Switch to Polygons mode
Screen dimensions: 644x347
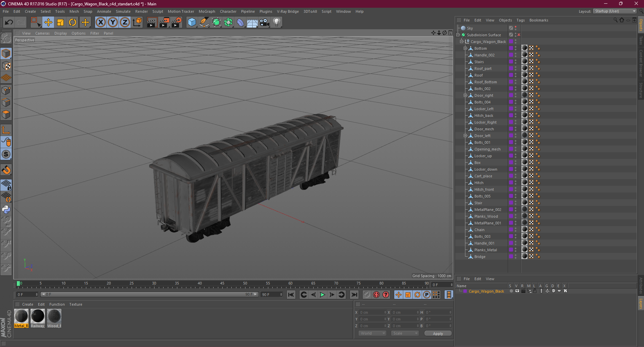click(6, 115)
